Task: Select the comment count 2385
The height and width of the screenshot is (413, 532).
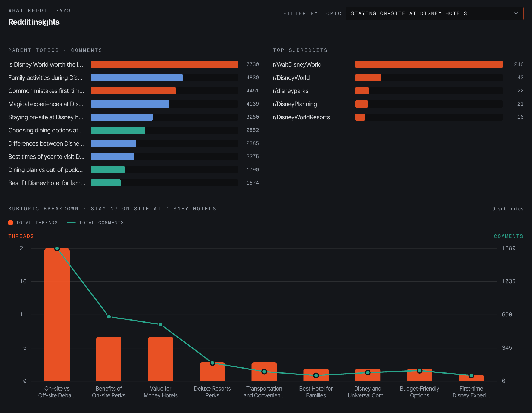Action: tap(253, 143)
